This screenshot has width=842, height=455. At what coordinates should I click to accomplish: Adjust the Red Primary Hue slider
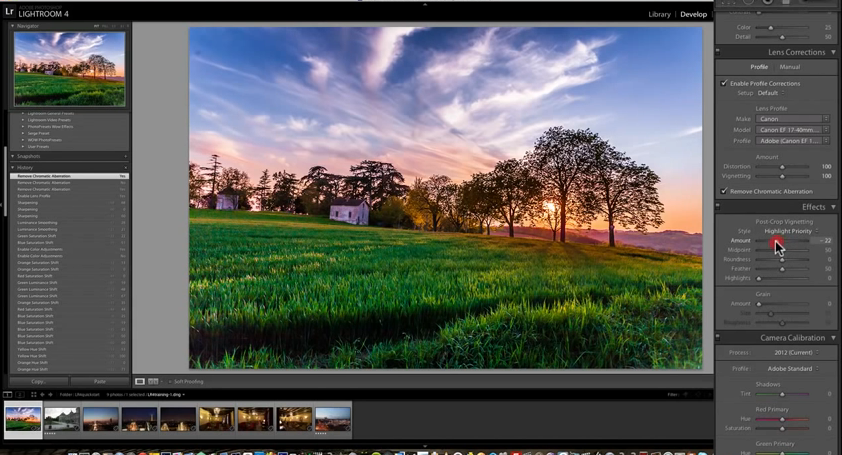pos(782,419)
